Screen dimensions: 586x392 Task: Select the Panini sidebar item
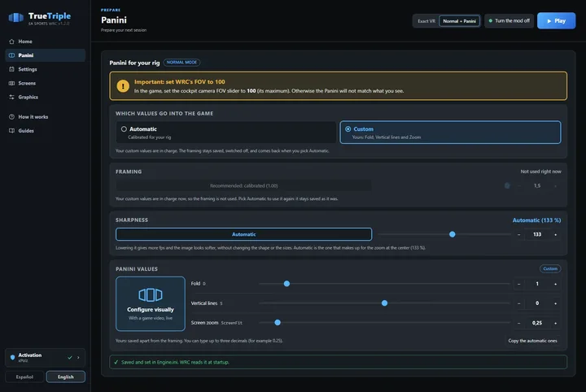(x=45, y=55)
